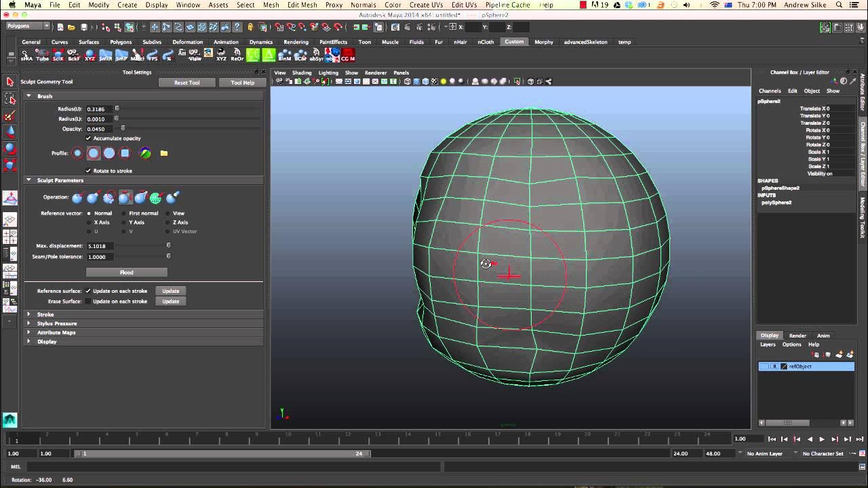This screenshot has width=868, height=488.
Task: Select X Axis reference vector
Action: pos(89,222)
